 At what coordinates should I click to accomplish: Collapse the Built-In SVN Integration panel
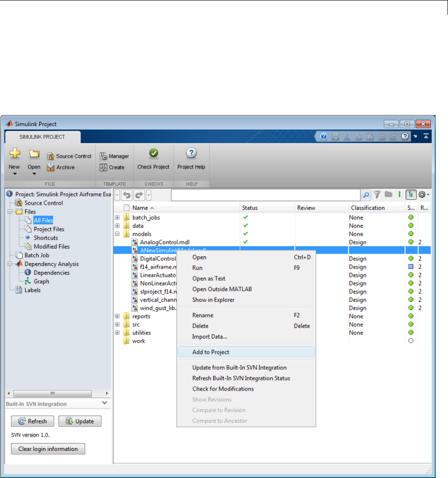[105, 403]
